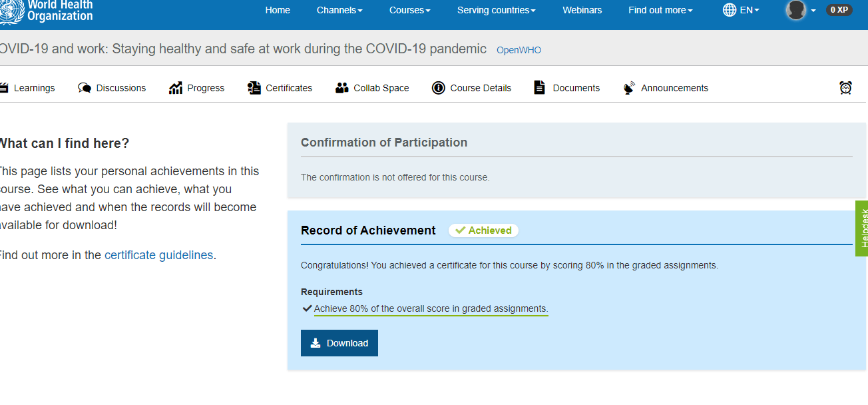
Task: Select the Progress chart icon
Action: coord(174,87)
